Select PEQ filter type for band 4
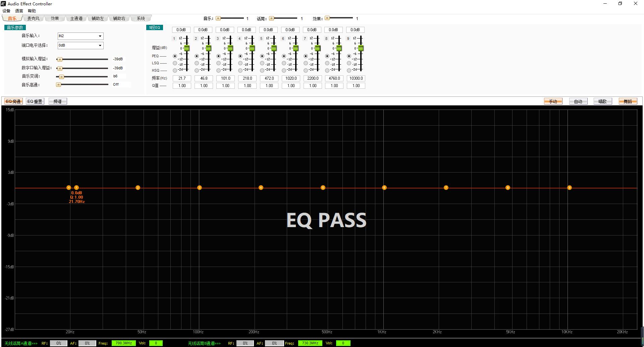 pos(240,56)
